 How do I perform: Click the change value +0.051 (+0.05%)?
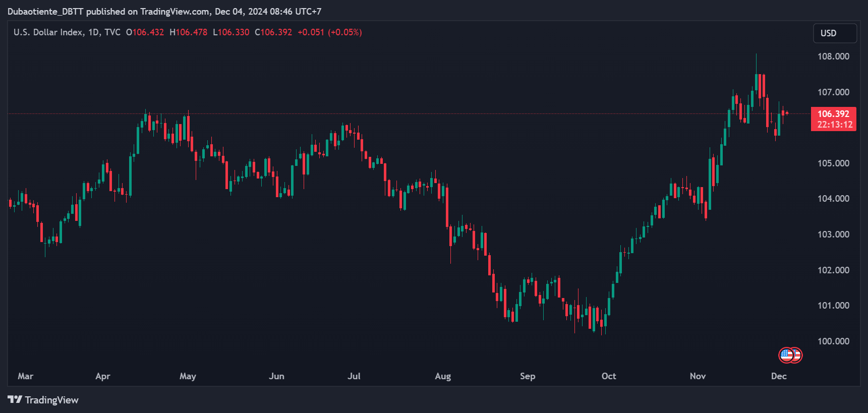[x=330, y=32]
